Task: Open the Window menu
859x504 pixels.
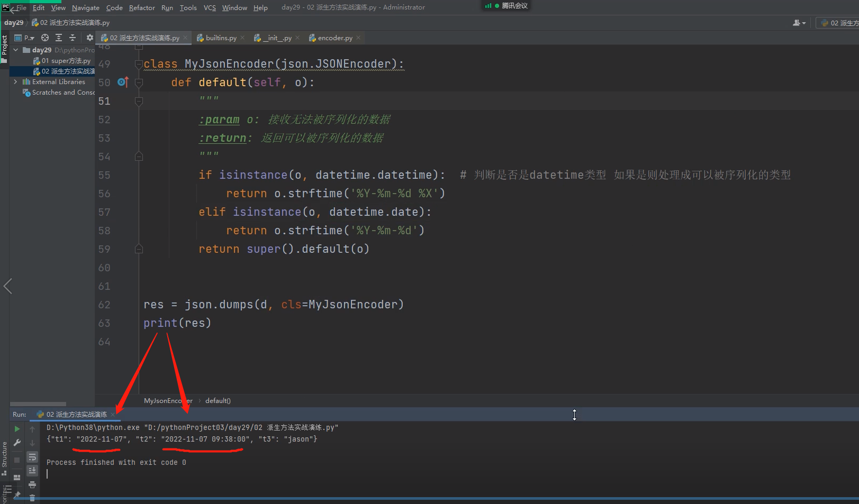Action: [234, 7]
